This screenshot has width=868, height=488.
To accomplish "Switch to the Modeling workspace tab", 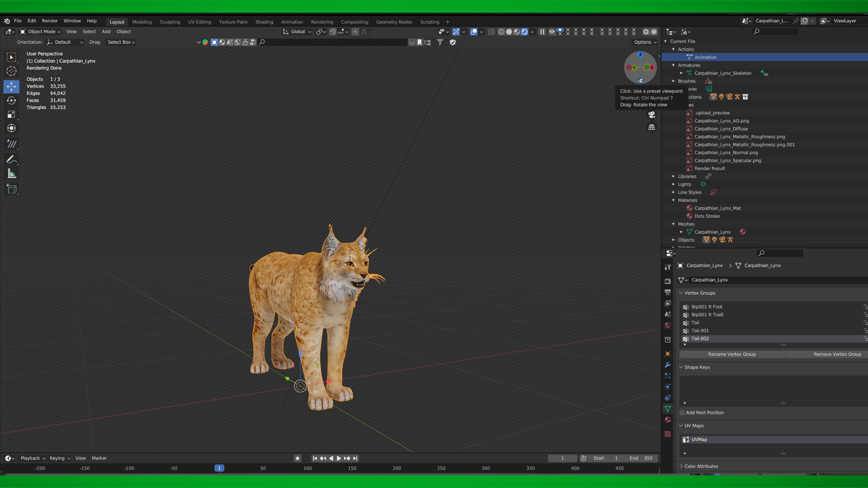I will click(142, 22).
